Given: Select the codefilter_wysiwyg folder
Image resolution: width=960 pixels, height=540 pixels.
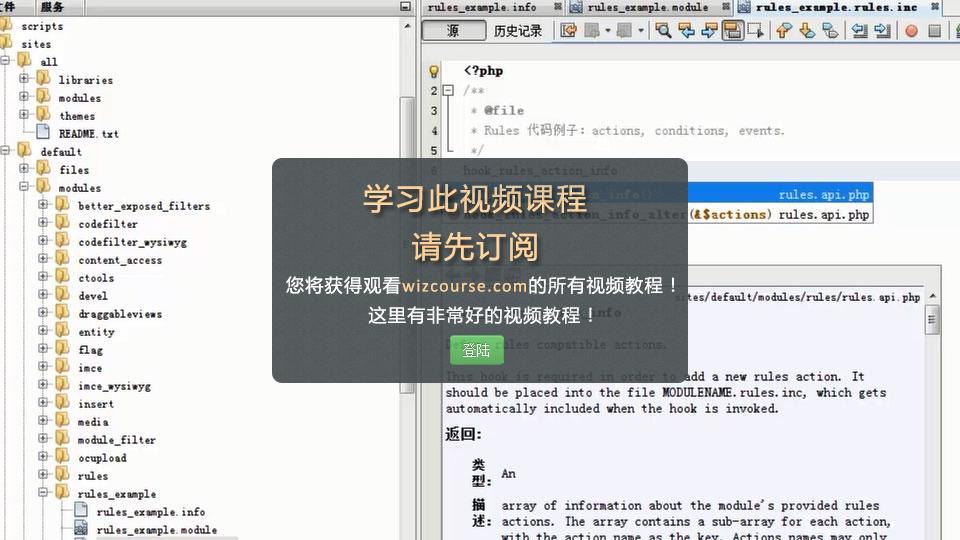Looking at the screenshot, I should 132,242.
